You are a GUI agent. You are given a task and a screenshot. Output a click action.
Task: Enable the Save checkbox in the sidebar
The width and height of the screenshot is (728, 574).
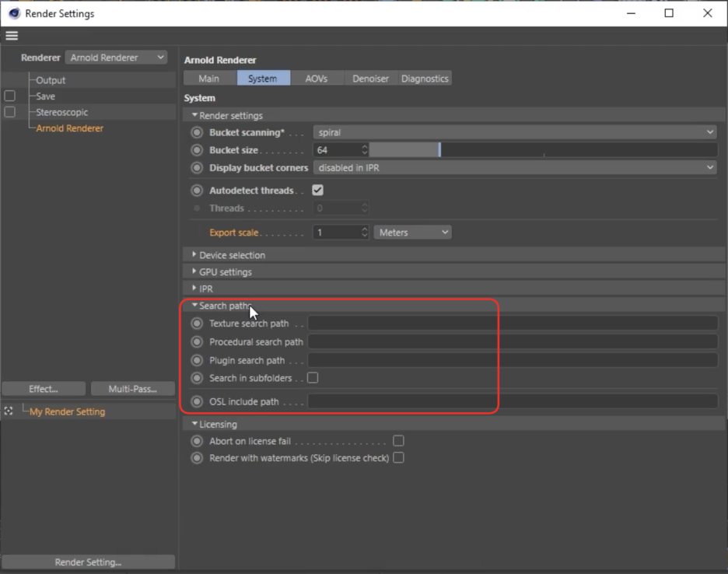[x=10, y=96]
